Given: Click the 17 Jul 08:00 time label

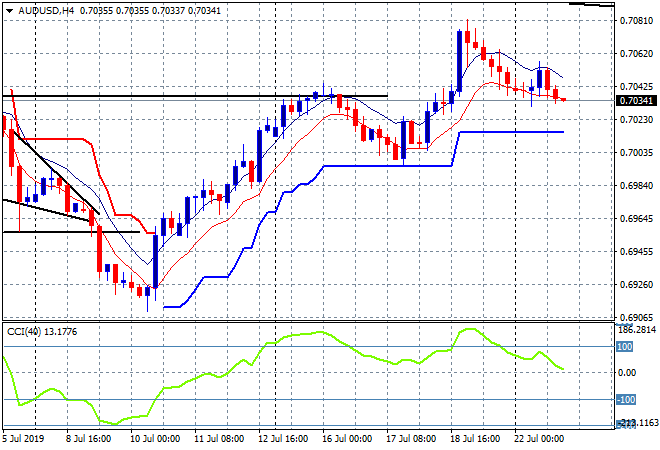Looking at the screenshot, I should tap(411, 439).
